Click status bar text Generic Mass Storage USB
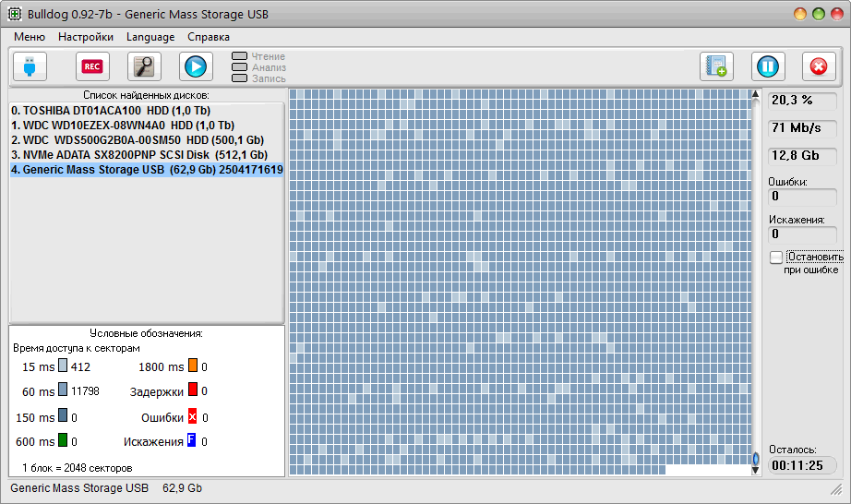This screenshot has width=851, height=504. [x=79, y=488]
